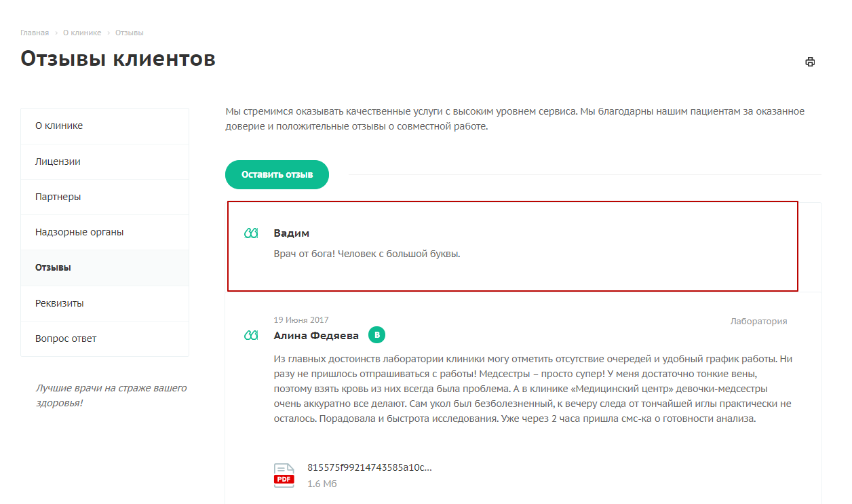Screen dimensions: 852x504
Task: Open the Вопрос ответ sidebar page
Action: click(104, 338)
